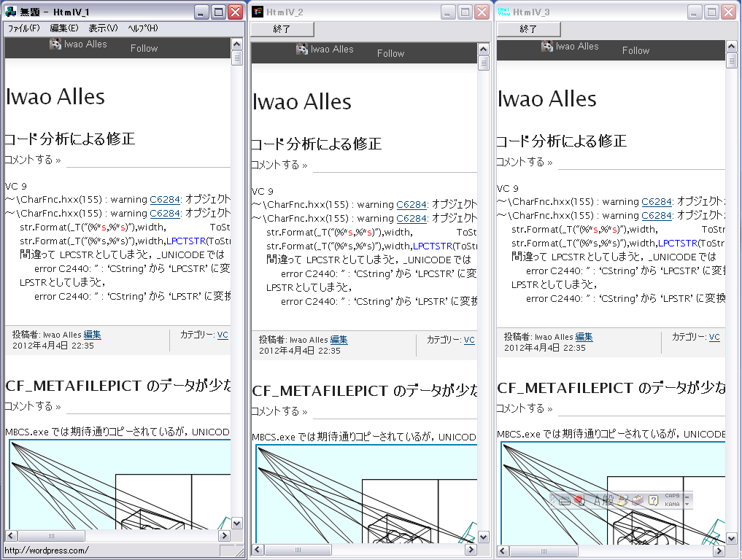Click Iwao Alles avatar icon in HtmlV_1 header

[x=55, y=44]
